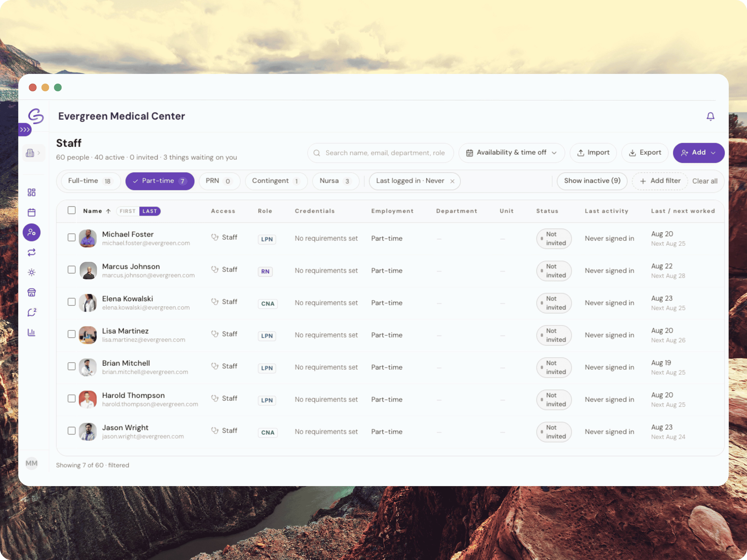
Task: Select the Nursa filter chip
Action: [335, 181]
